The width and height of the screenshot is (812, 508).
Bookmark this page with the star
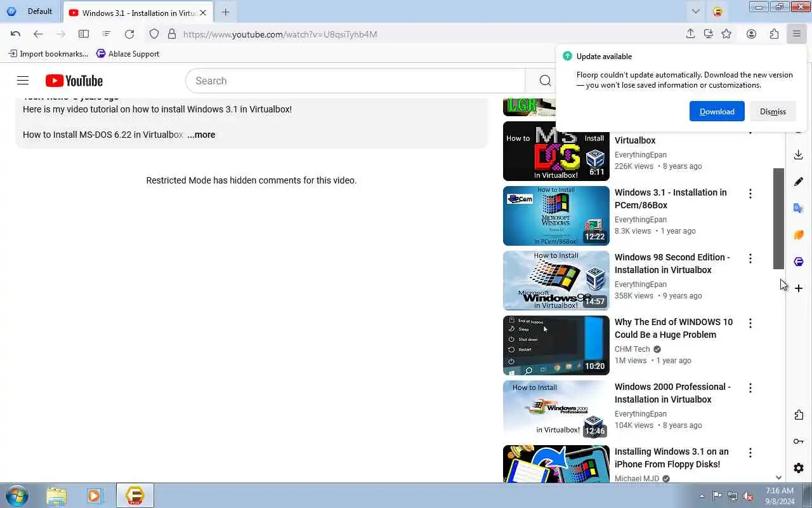tap(726, 34)
